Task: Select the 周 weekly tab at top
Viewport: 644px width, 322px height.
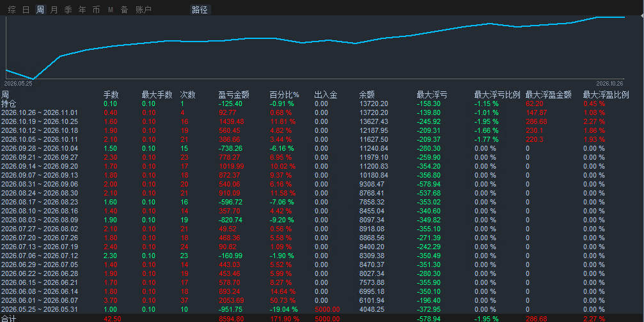Action: pos(40,10)
